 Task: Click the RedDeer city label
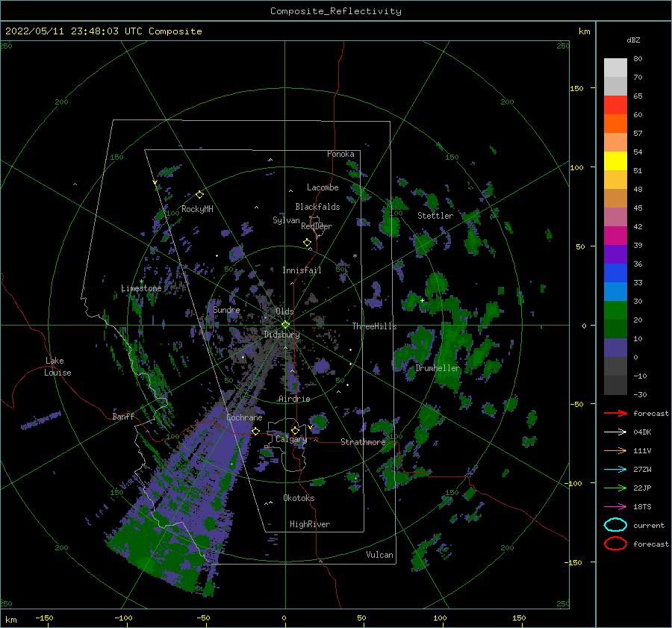(317, 226)
